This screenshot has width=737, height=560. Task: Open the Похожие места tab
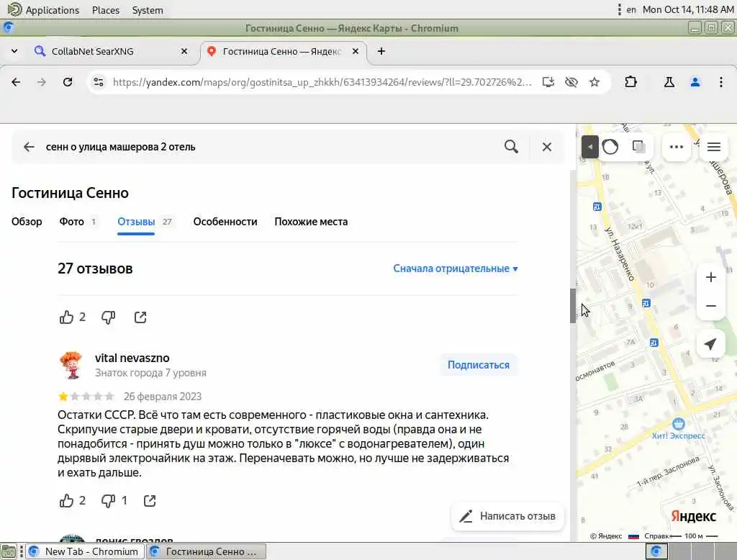[x=311, y=222]
